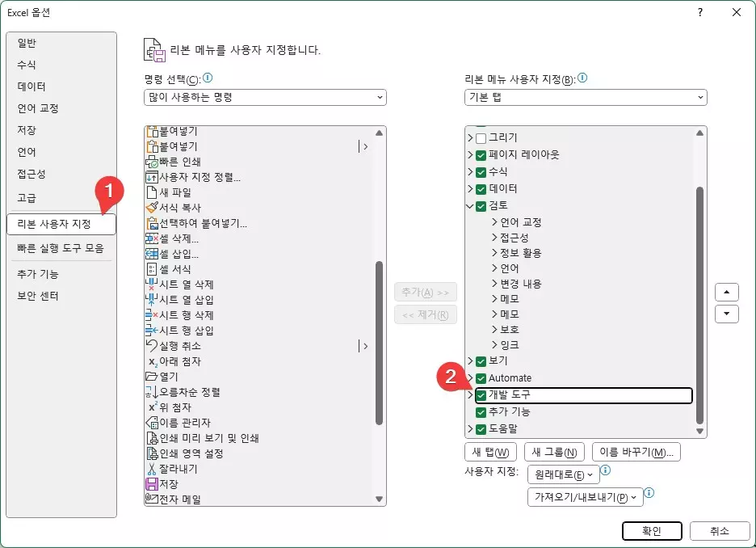Select the undo (실행 취소) icon

151,345
